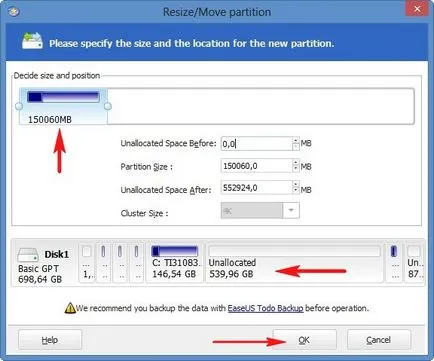Viewport: 434px width, 361px height.
Task: Click the Cancel button
Action: coord(379,340)
